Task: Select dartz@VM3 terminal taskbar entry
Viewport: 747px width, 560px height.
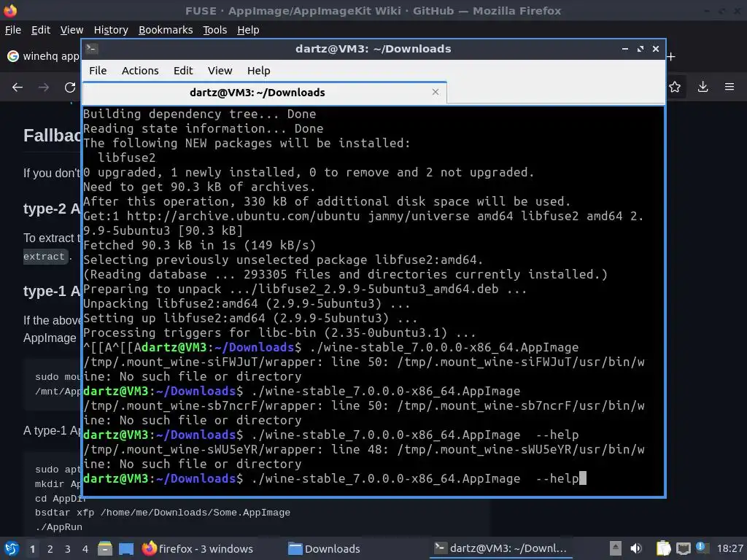Action: pos(501,548)
